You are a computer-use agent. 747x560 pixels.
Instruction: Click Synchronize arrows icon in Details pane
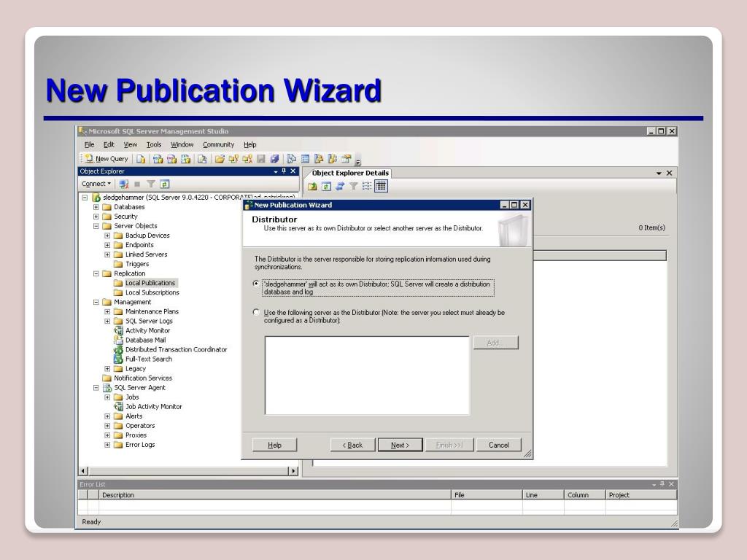tap(340, 186)
